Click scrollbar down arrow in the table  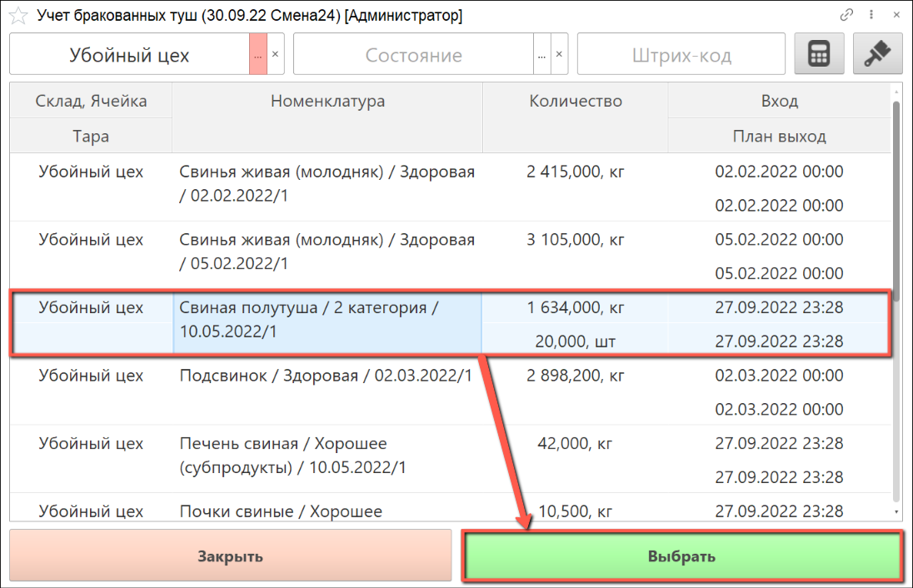[x=896, y=512]
